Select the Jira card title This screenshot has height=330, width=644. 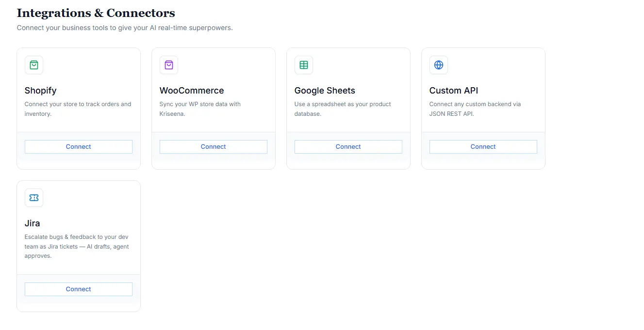33,223
